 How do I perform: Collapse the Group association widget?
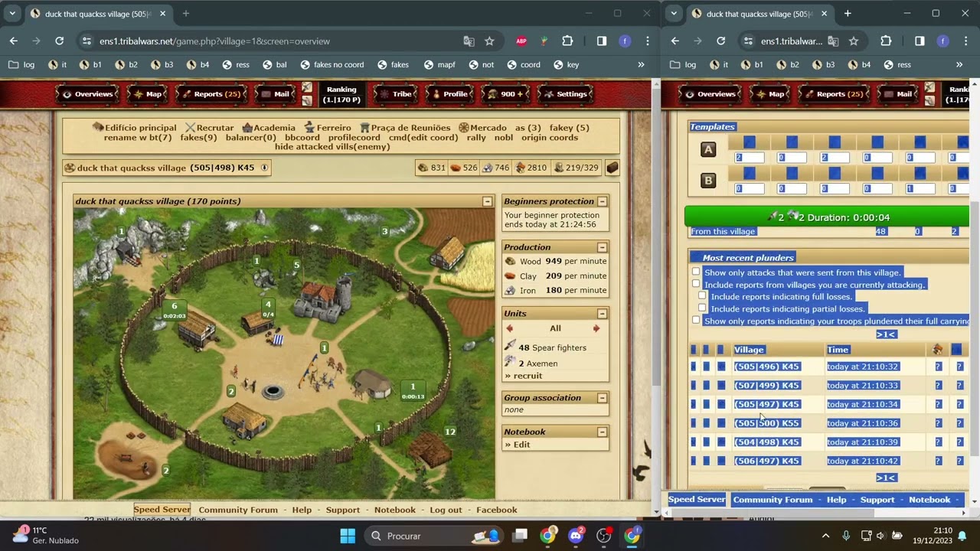pos(603,398)
